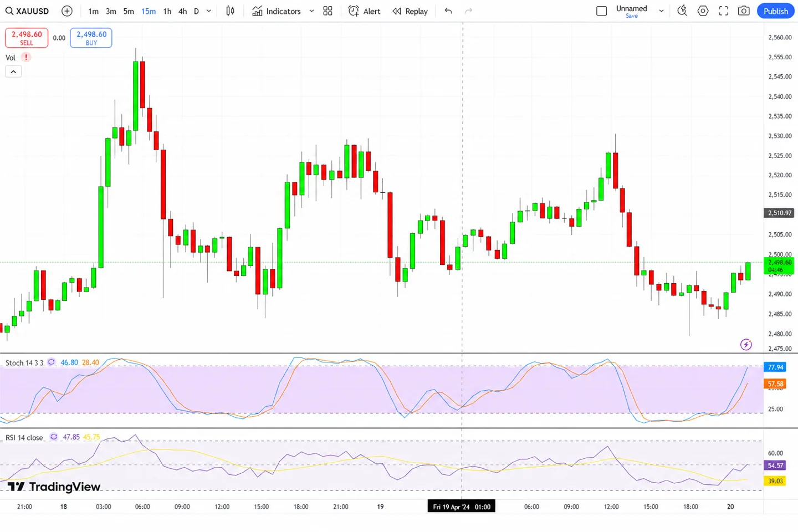Click the lightning go-to-realtime icon

[x=746, y=345]
